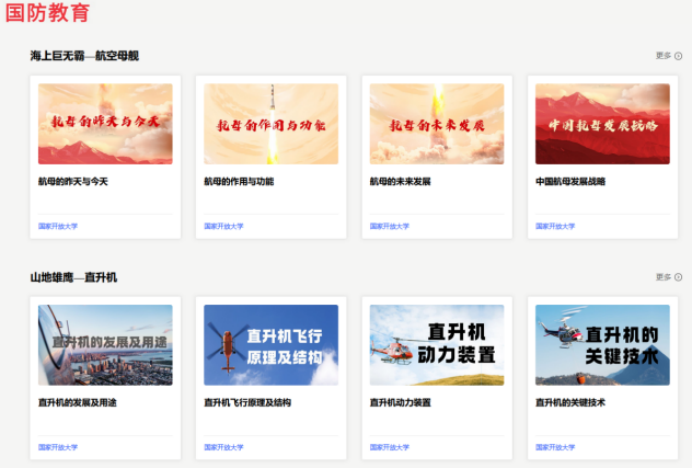Click the 中国航母发展战略 title link
The height and width of the screenshot is (468, 693).
[x=570, y=182]
